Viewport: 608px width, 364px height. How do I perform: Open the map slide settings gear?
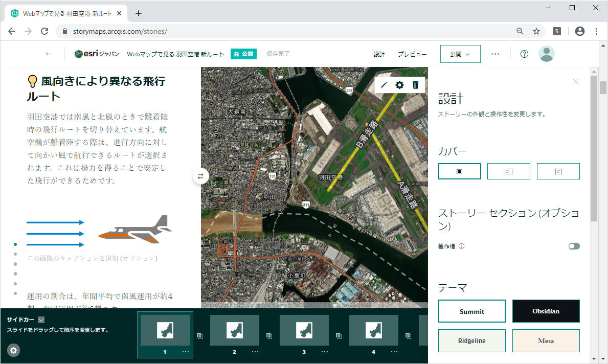pos(399,85)
